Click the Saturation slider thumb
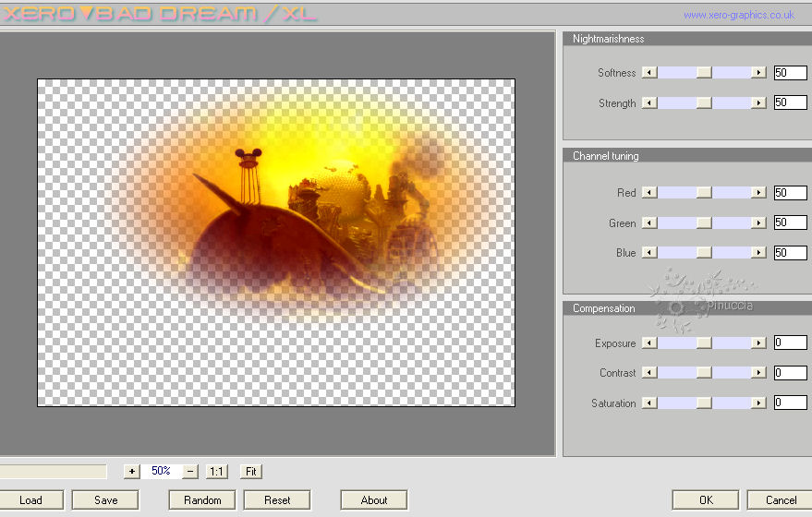812x517 pixels. click(704, 403)
